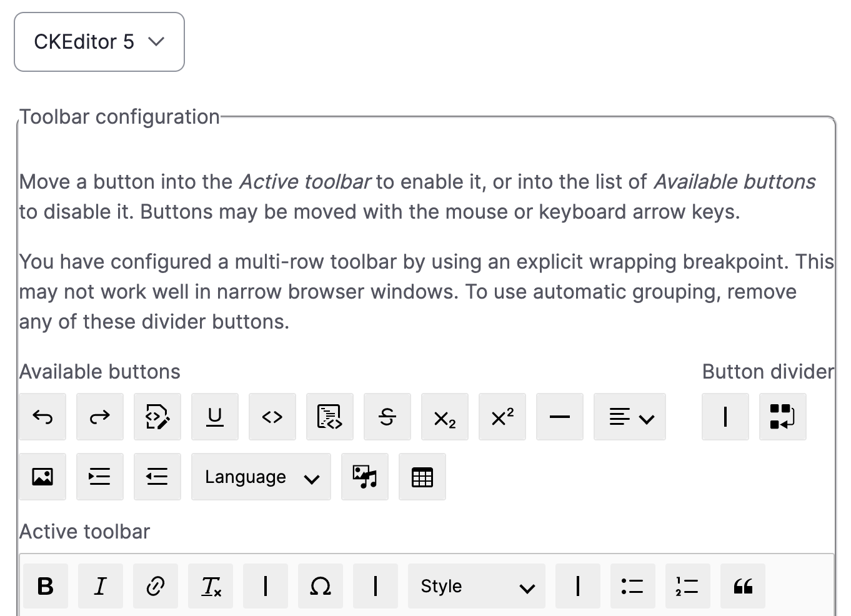Screen dimensions: 851x616
Task: Open the CKEditor 5 editor dropdown
Action: 99,42
